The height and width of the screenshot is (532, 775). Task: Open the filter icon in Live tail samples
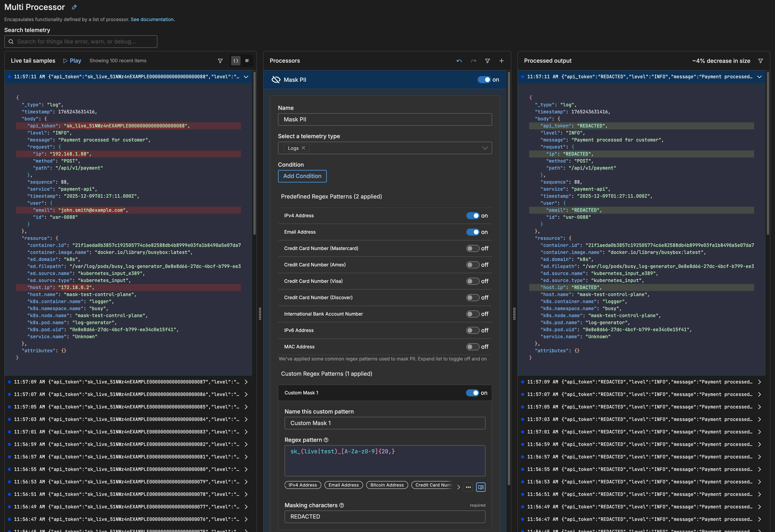[220, 61]
